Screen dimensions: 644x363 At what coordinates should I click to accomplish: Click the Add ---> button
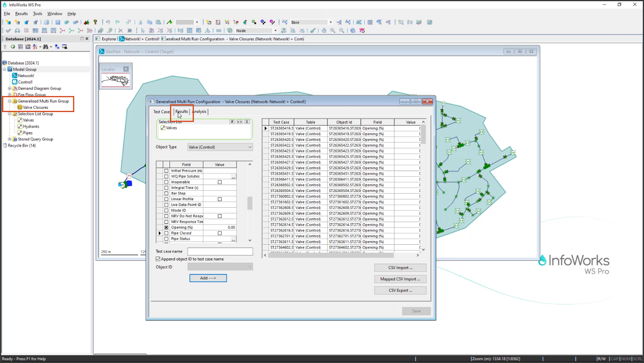[208, 278]
